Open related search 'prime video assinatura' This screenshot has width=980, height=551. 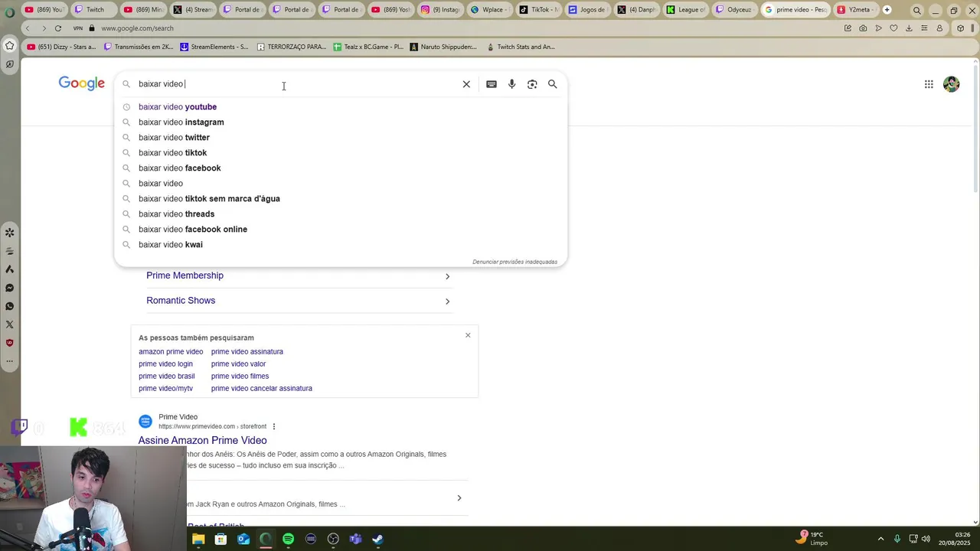click(247, 352)
